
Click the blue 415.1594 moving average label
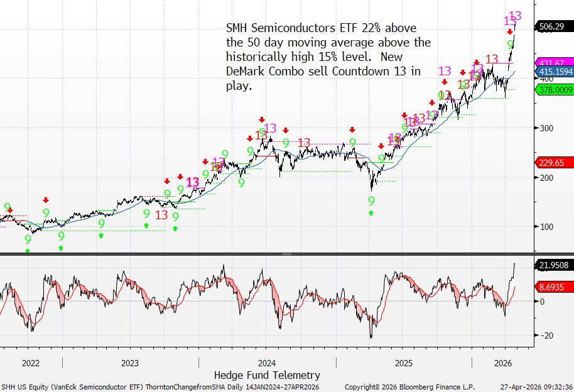pyautogui.click(x=553, y=72)
